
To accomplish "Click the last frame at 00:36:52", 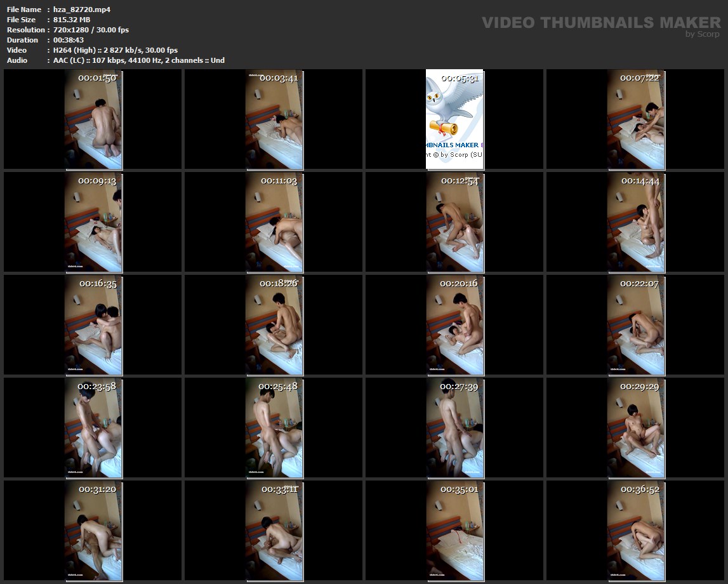I will pos(636,531).
